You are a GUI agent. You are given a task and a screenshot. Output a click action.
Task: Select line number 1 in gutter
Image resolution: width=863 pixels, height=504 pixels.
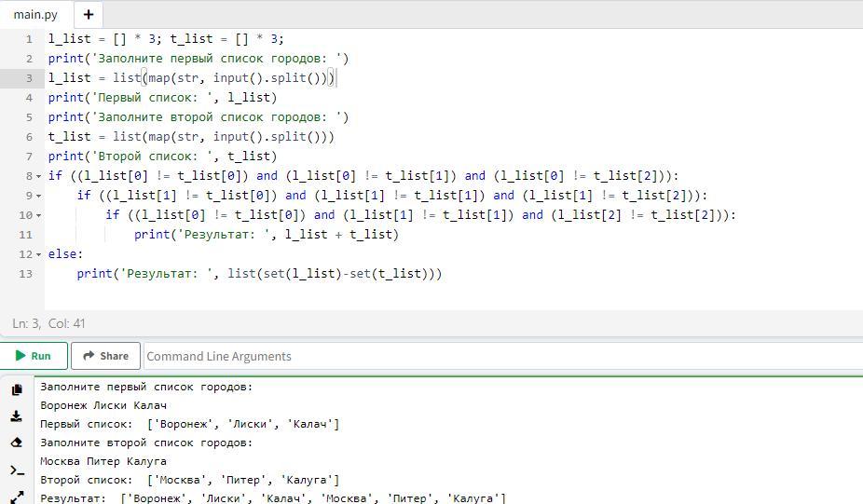coord(29,39)
